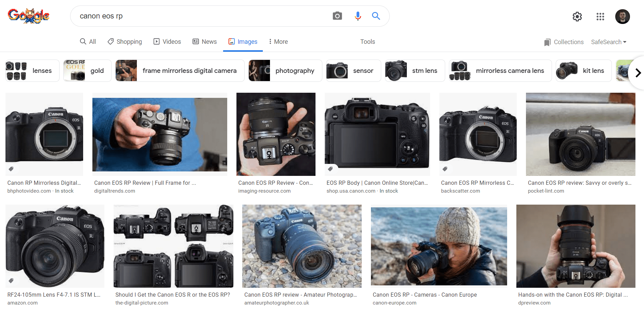Click 'EOS RP Body | Canon Online Store' title

coord(377,183)
